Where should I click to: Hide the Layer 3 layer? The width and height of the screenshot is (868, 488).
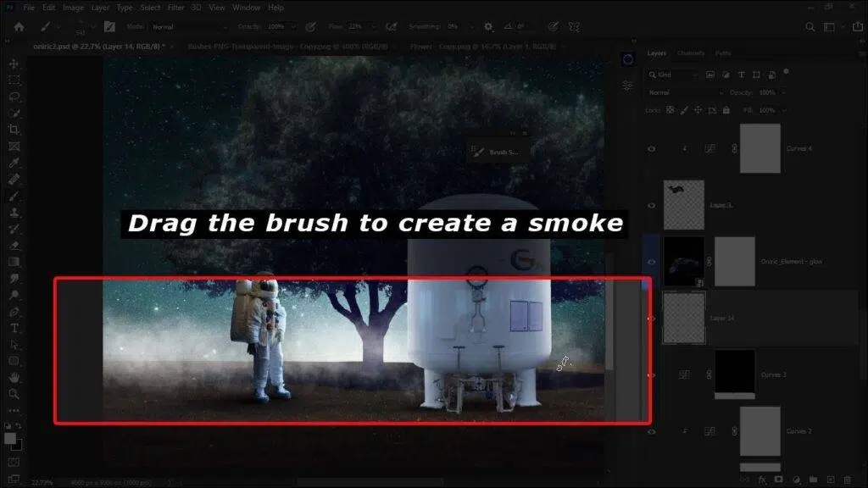point(652,205)
